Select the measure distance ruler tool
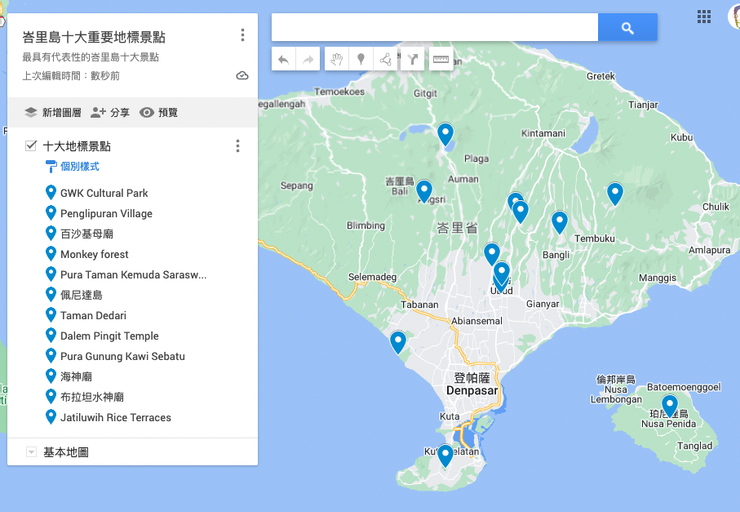 440,59
